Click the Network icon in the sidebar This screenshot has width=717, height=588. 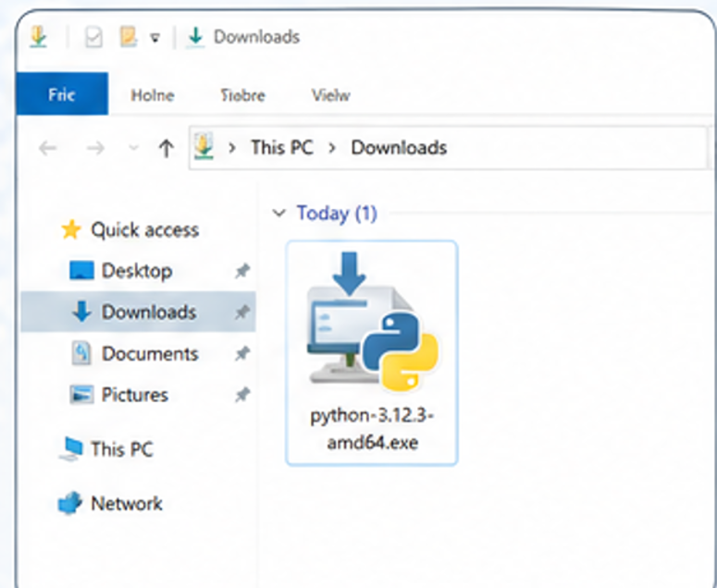tap(69, 504)
